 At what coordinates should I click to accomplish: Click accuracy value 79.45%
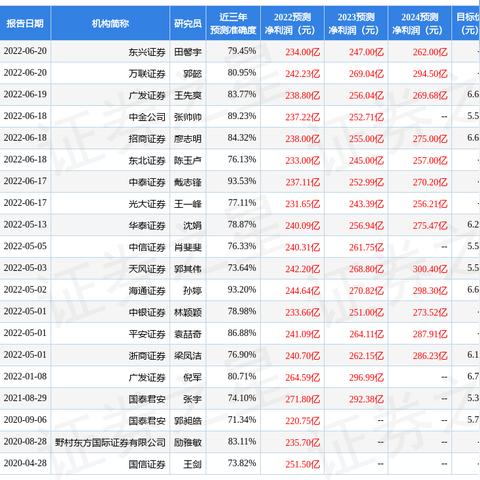[x=242, y=51]
